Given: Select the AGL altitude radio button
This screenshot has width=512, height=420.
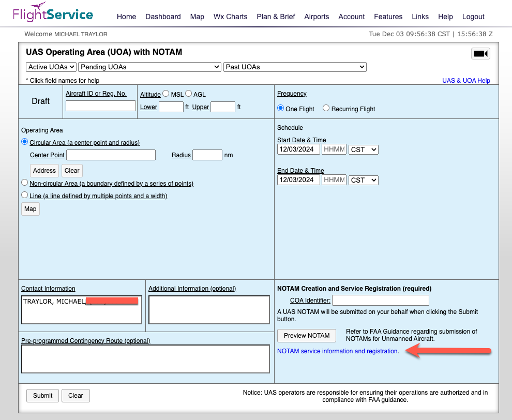Looking at the screenshot, I should [188, 94].
